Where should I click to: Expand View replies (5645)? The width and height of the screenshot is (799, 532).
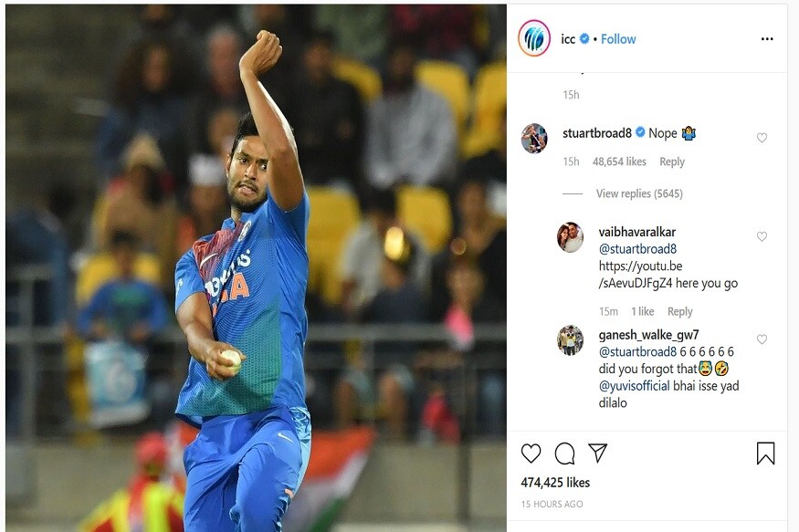click(639, 193)
